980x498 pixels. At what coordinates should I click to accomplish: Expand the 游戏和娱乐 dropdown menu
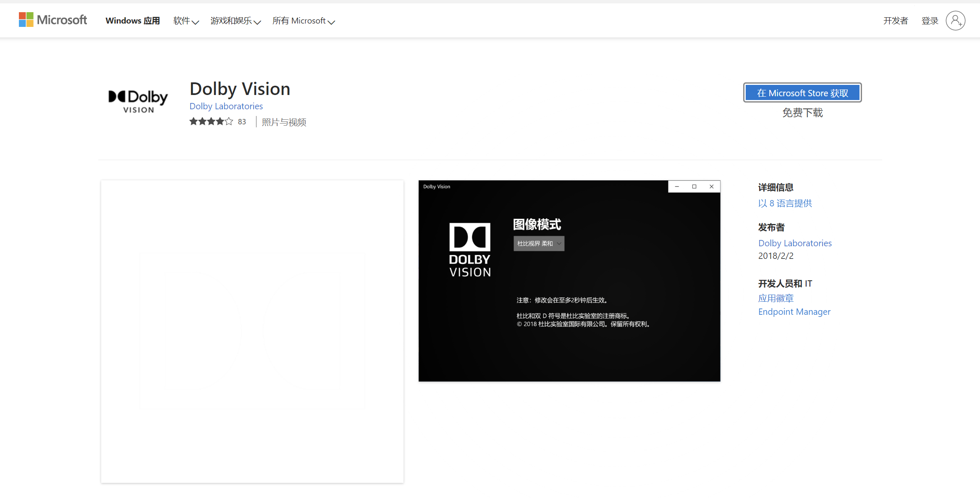236,21
